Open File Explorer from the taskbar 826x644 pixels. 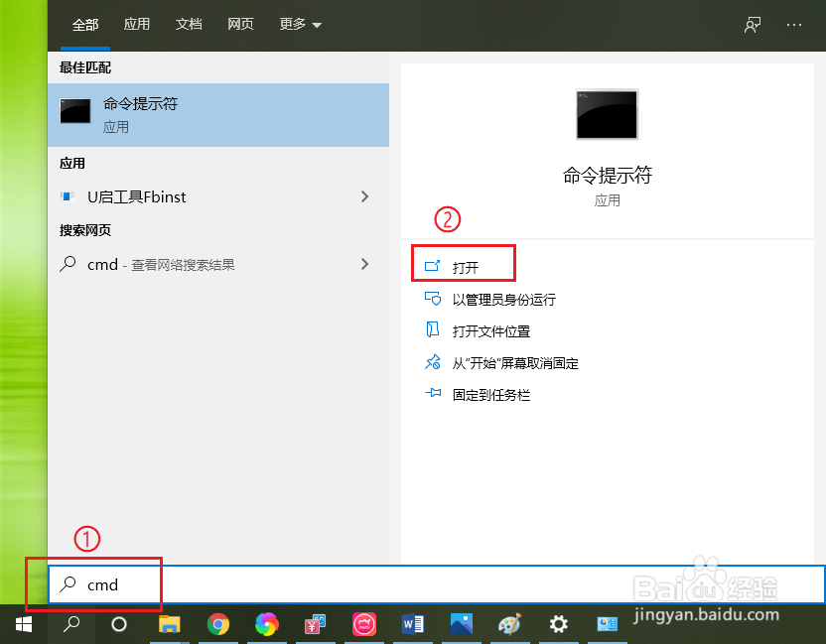(170, 625)
